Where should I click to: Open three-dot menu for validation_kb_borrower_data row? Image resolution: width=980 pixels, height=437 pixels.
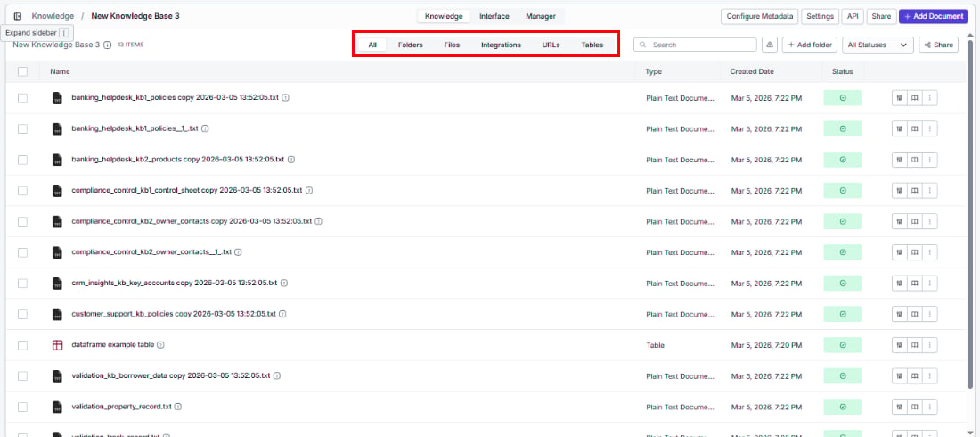pos(930,375)
